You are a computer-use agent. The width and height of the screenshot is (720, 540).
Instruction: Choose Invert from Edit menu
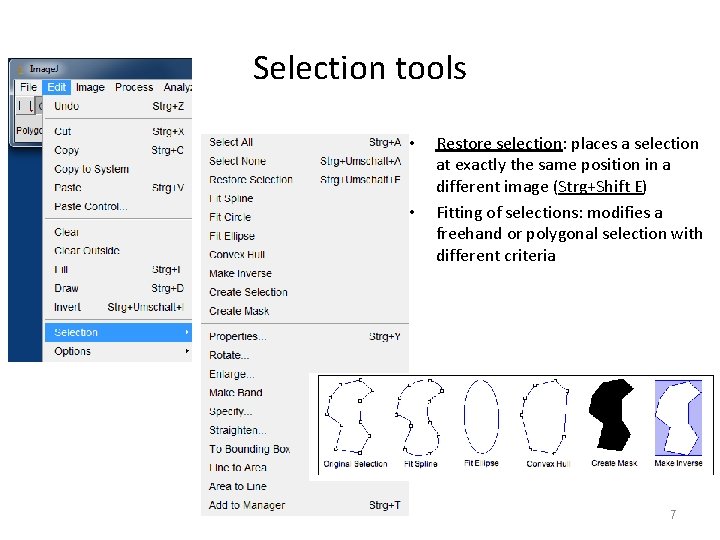tap(118, 307)
